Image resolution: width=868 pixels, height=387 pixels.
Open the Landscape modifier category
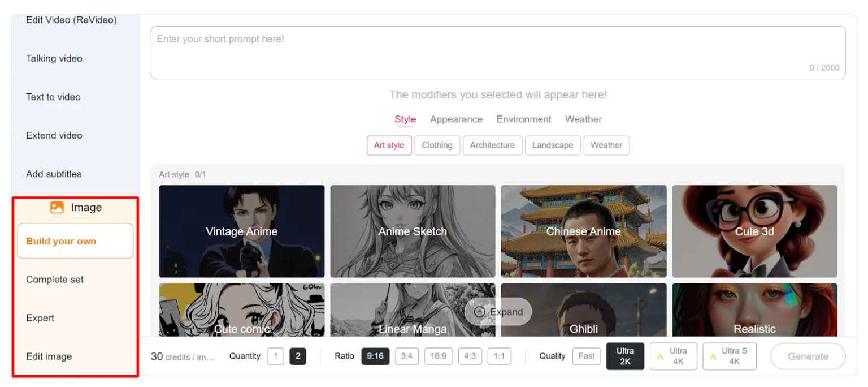553,145
